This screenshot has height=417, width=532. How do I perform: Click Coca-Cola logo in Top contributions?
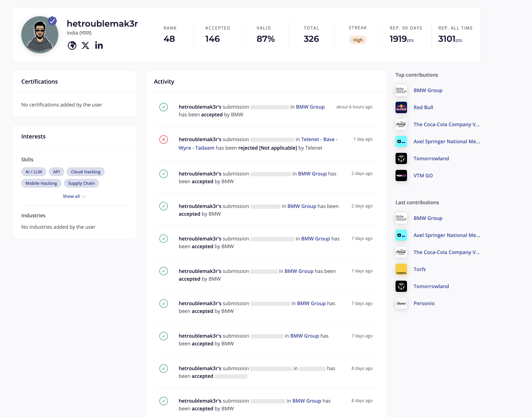click(x=401, y=124)
